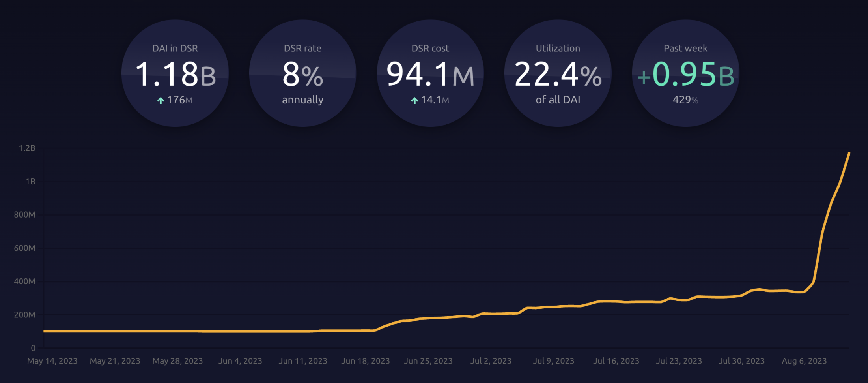
Task: Click the Aug 6, 2023 date label
Action: click(804, 361)
